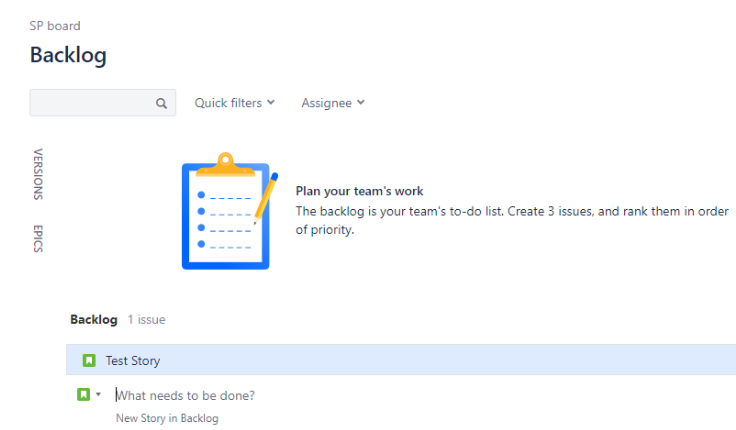
Task: Open the VERSIONS side panel
Action: [x=38, y=174]
